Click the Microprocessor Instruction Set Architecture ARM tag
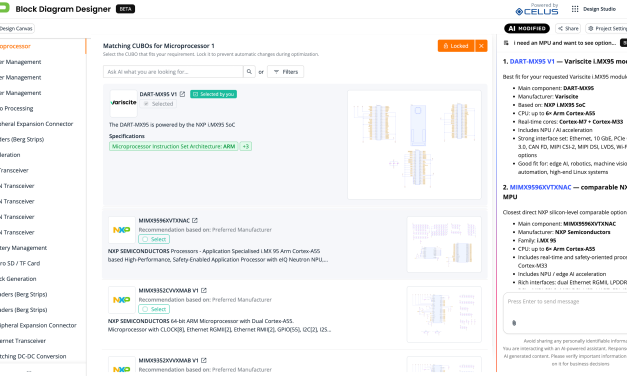This screenshot has width=627, height=376. (174, 146)
